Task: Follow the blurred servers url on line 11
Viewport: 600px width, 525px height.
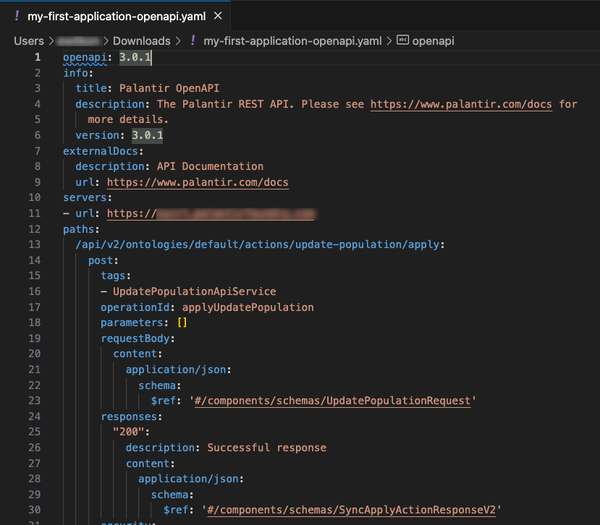Action: (x=211, y=214)
